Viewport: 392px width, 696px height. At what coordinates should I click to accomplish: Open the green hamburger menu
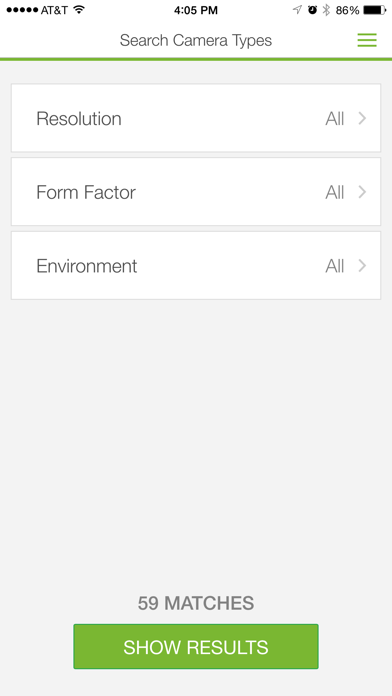(x=367, y=40)
